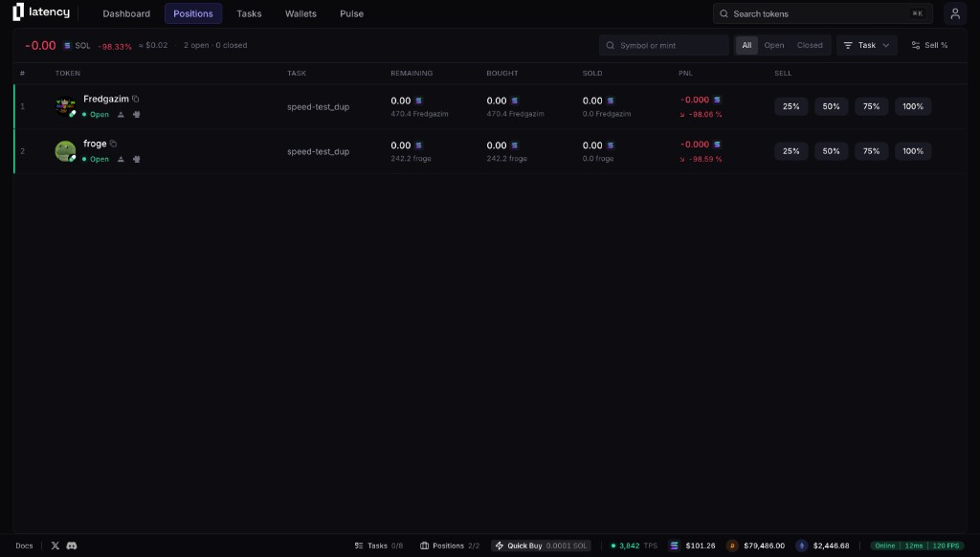Sell 100% of Fredgazim
980x557 pixels.
point(913,106)
